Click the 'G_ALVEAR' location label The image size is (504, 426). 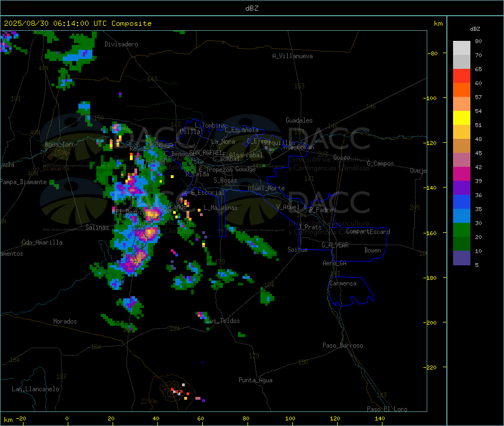pyautogui.click(x=335, y=245)
